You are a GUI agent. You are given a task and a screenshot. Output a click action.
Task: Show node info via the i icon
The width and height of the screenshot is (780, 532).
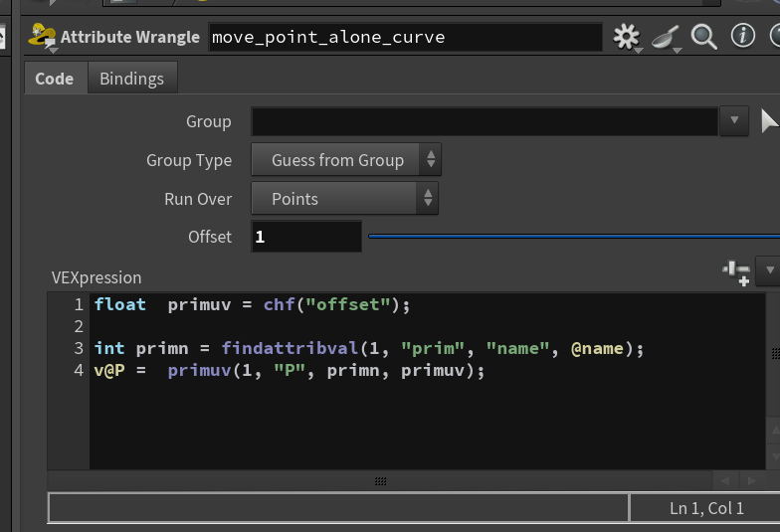[742, 36]
